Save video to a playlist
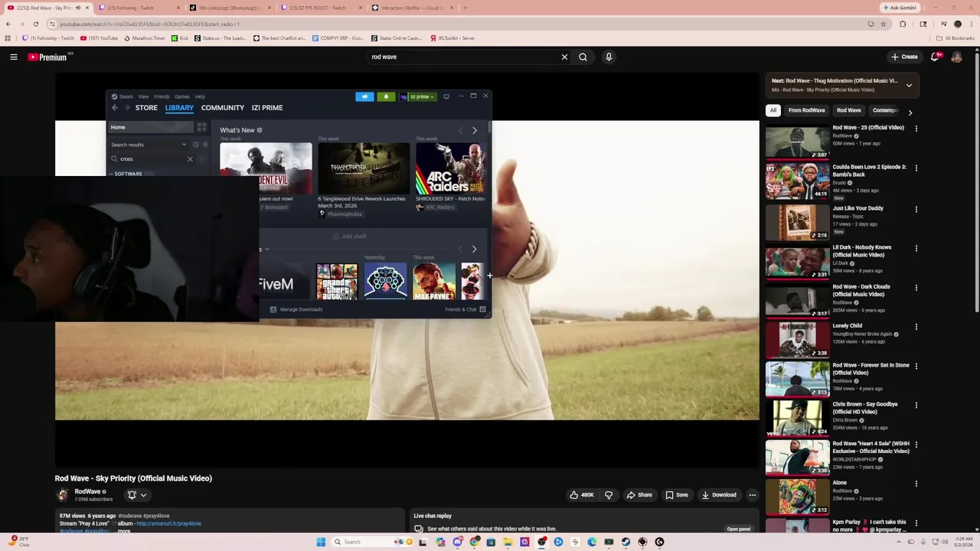The width and height of the screenshot is (980, 551). point(677,495)
